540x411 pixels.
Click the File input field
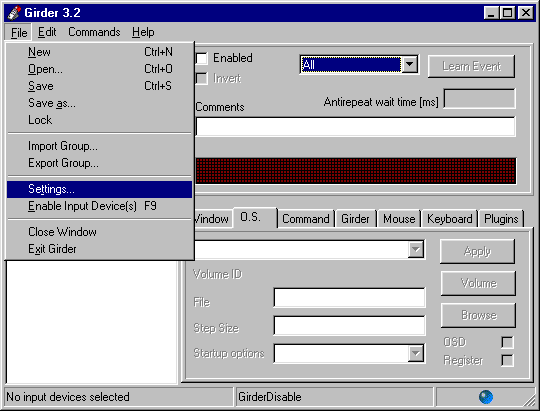click(x=350, y=298)
